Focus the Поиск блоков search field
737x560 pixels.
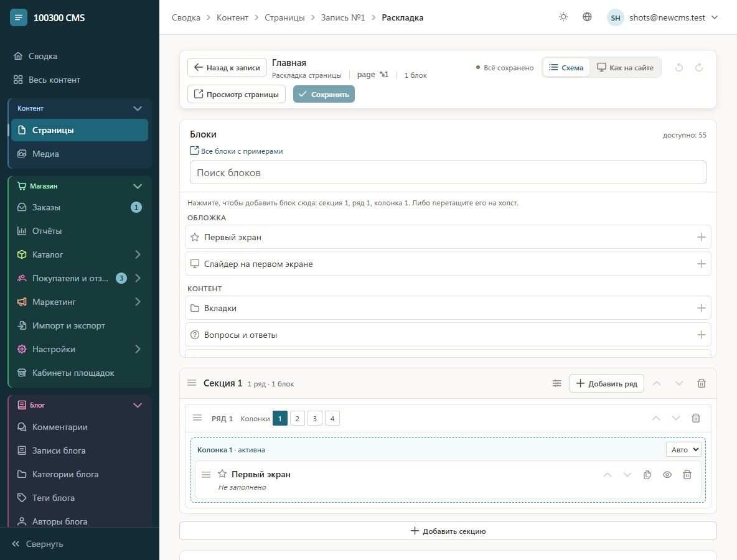pos(448,172)
